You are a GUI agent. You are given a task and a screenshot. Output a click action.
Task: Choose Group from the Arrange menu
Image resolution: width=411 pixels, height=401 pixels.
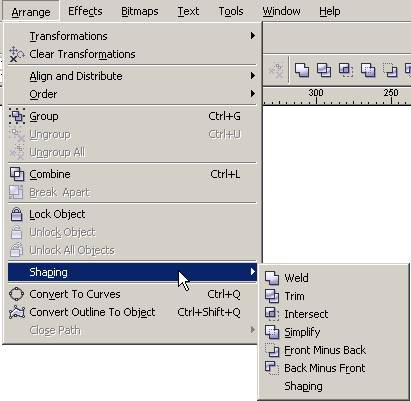132,116
